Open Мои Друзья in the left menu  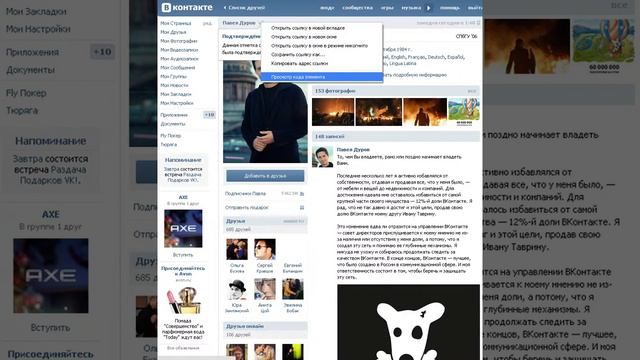173,32
